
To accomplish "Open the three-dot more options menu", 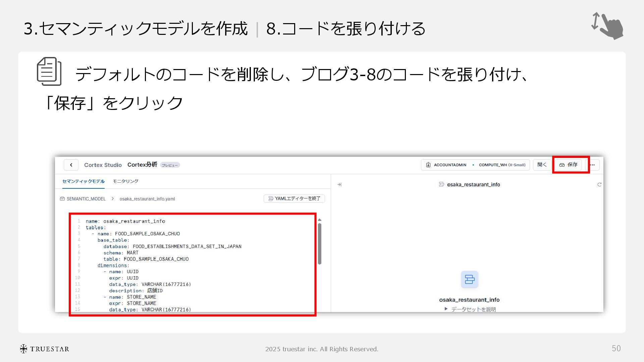I will coord(592,165).
